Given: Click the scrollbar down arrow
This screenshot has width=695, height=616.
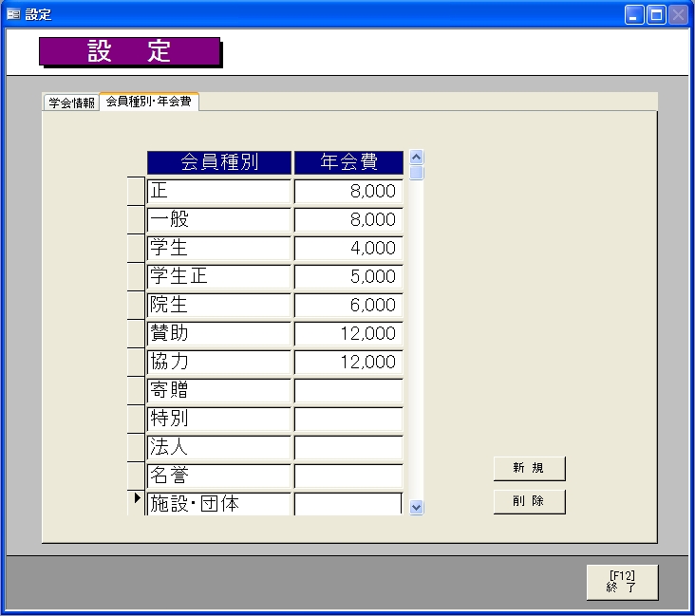Looking at the screenshot, I should [x=416, y=507].
